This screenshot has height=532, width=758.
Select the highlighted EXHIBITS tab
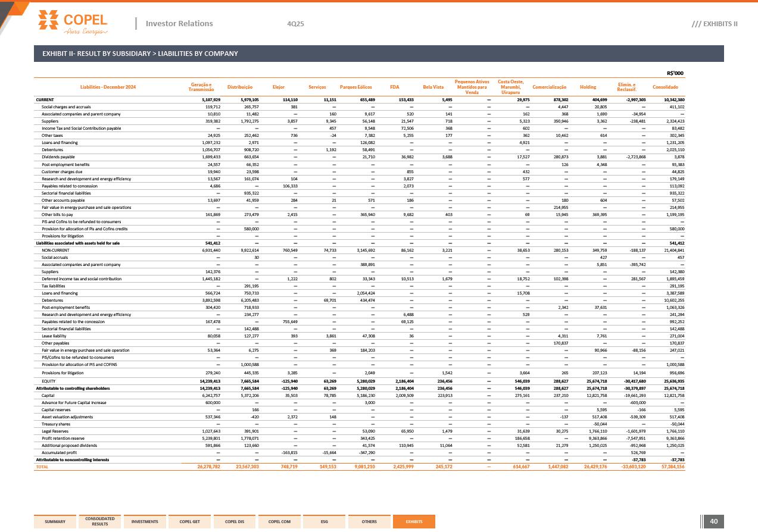click(414, 521)
